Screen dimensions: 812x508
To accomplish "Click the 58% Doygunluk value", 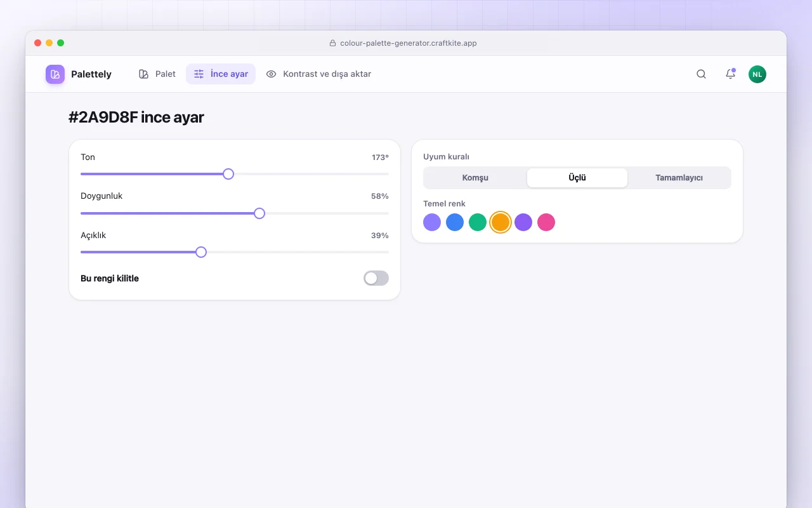I will click(x=380, y=196).
